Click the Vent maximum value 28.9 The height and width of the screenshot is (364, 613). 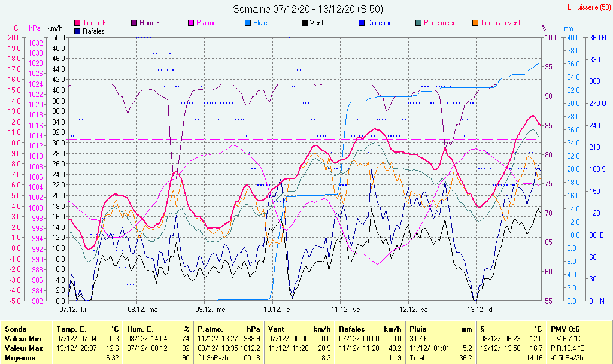[324, 348]
